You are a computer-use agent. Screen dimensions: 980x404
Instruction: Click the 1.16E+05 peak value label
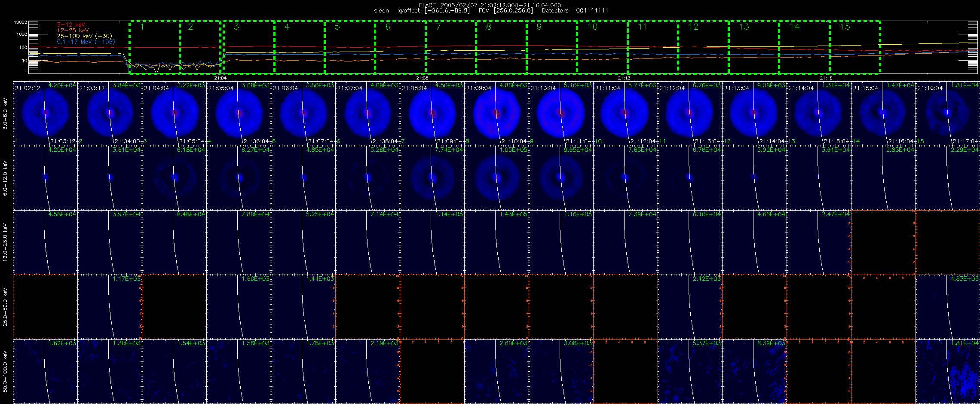tap(578, 214)
